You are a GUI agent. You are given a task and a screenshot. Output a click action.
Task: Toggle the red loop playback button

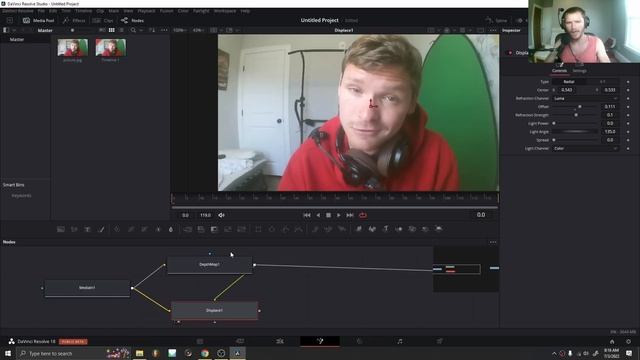click(362, 215)
